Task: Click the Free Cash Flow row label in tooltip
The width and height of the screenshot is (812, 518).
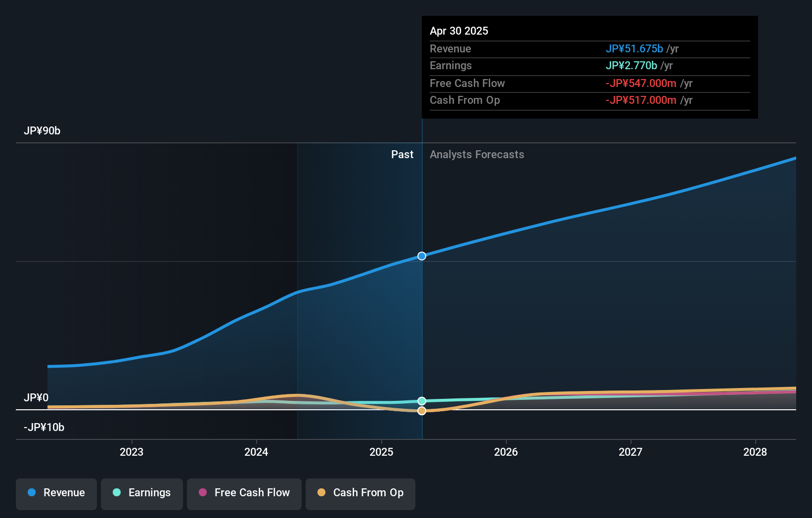Action: 467,84
